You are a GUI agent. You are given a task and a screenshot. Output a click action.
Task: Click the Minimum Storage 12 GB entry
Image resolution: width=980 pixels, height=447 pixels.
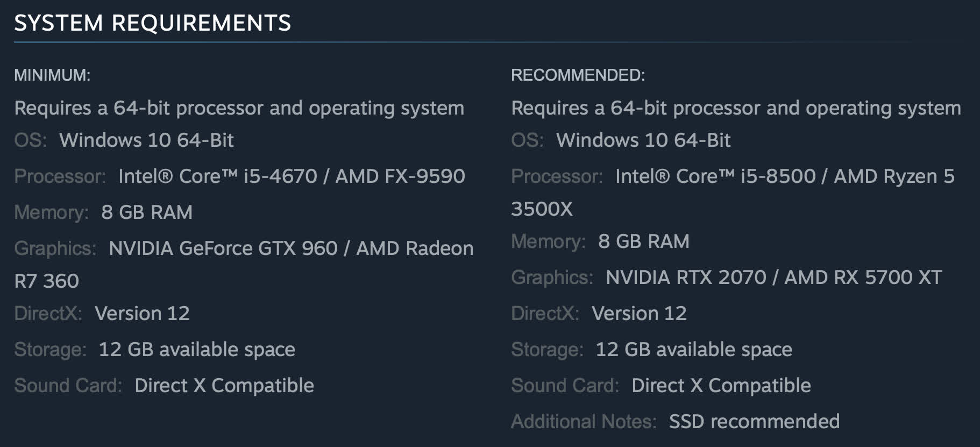(196, 350)
